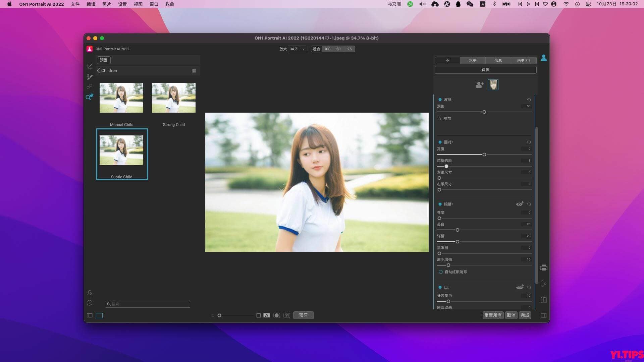644x362 pixels.
Task: Open the 照片 menu in menu bar
Action: tap(107, 4)
